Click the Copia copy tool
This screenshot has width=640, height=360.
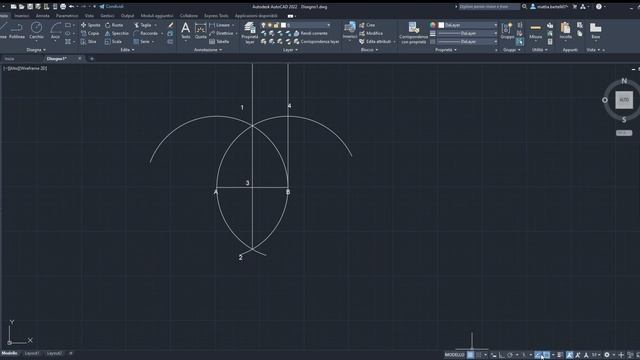pyautogui.click(x=90, y=33)
